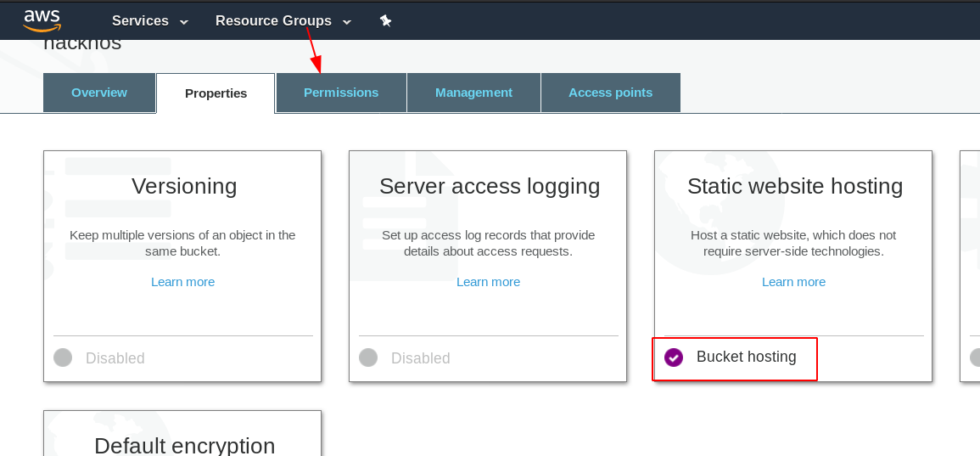
Task: Click the Versioning Disabled status circle
Action: tap(63, 357)
